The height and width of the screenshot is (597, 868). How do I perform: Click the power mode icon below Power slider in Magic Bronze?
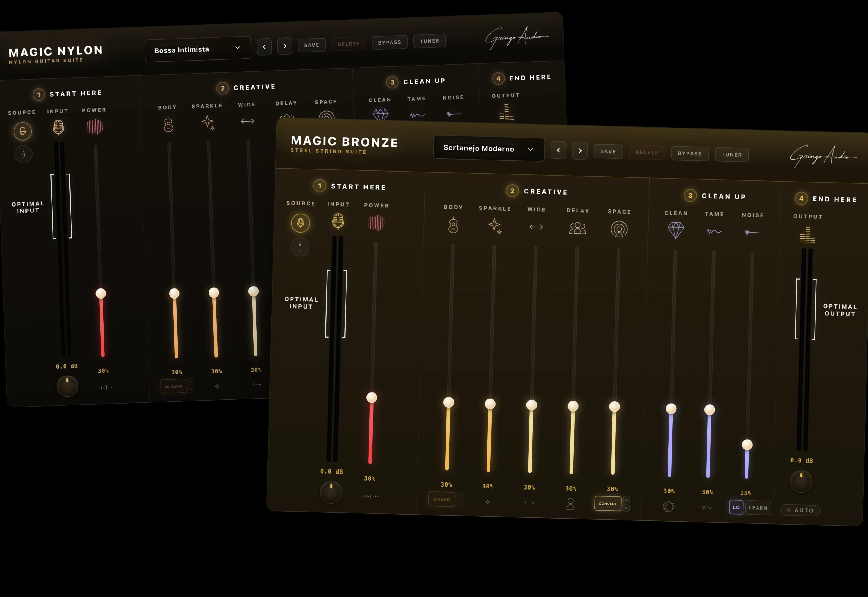click(369, 496)
